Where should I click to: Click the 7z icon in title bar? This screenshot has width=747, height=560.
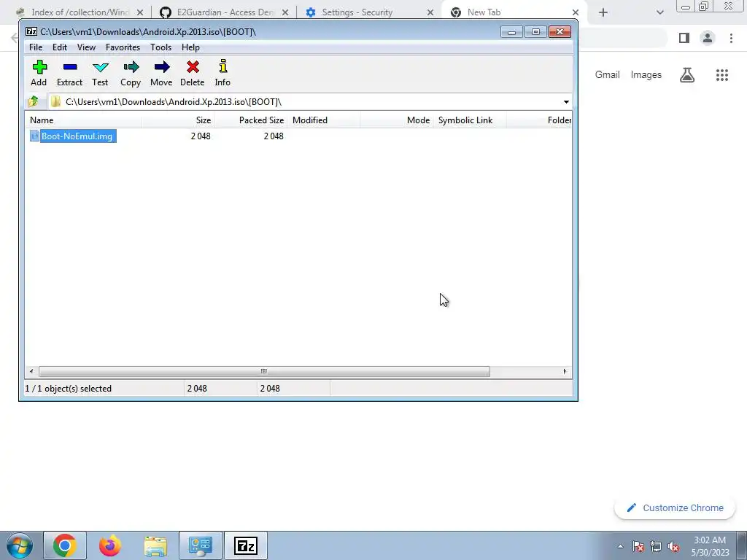click(x=31, y=32)
